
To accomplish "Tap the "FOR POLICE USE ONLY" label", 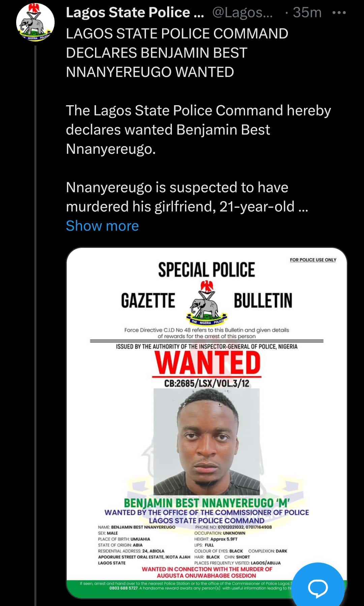I will point(313,260).
